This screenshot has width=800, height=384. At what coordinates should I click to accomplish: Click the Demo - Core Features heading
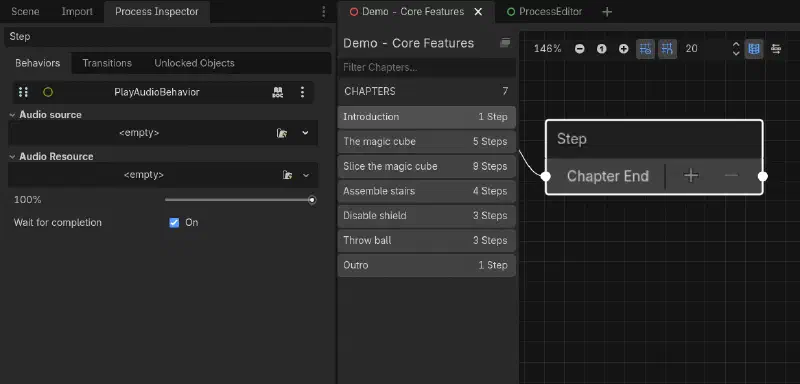(x=409, y=43)
